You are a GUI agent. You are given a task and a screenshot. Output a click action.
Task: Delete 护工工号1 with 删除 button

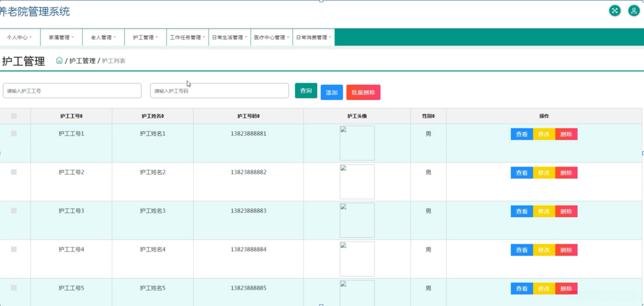[x=566, y=134]
